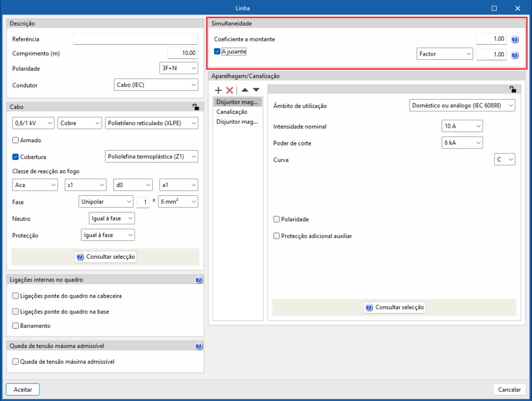Click the Cancelar button

pos(509,390)
